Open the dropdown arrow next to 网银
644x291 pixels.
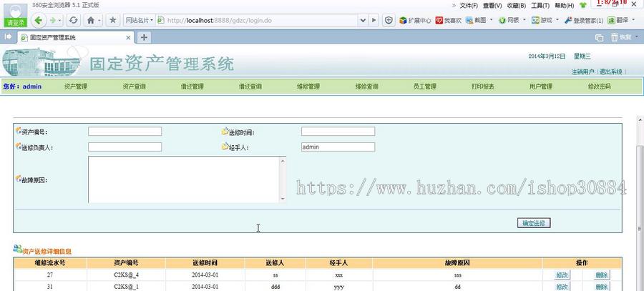[524, 20]
